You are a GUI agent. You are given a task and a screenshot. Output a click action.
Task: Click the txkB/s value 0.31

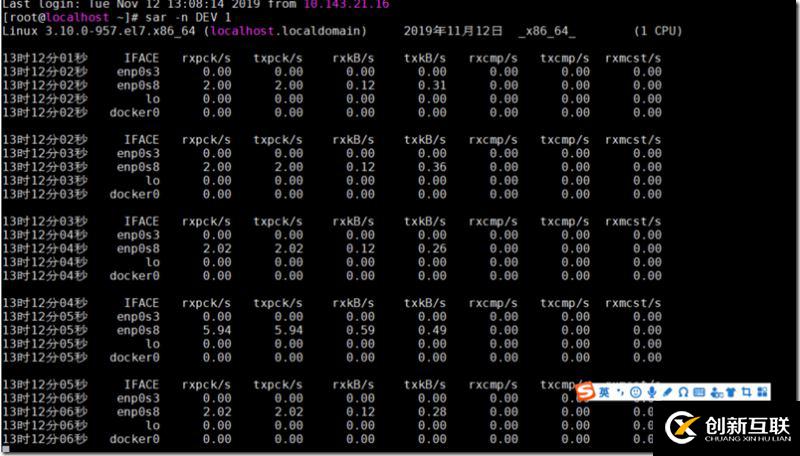point(432,85)
